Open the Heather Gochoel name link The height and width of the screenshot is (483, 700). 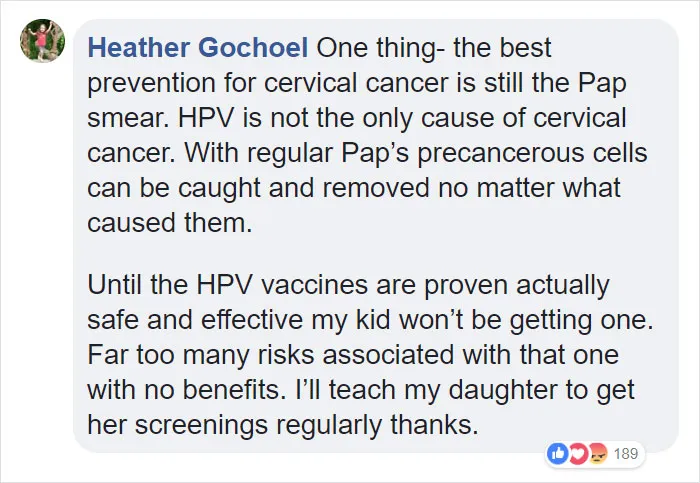click(x=198, y=48)
